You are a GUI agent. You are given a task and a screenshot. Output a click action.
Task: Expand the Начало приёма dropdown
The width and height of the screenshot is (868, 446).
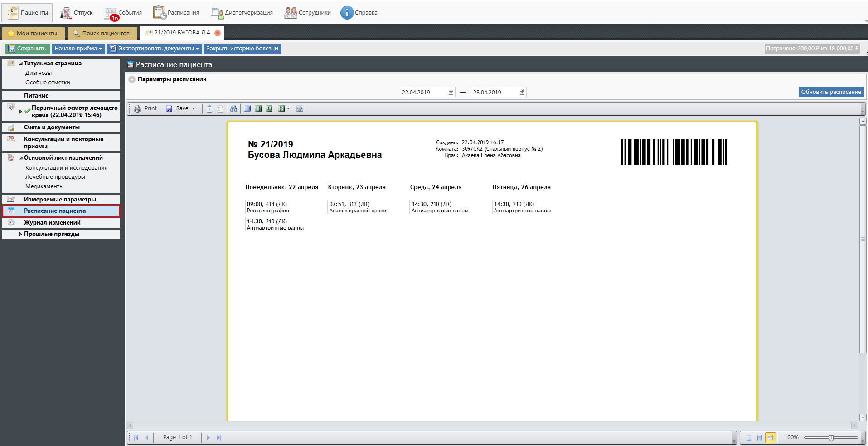pos(78,49)
